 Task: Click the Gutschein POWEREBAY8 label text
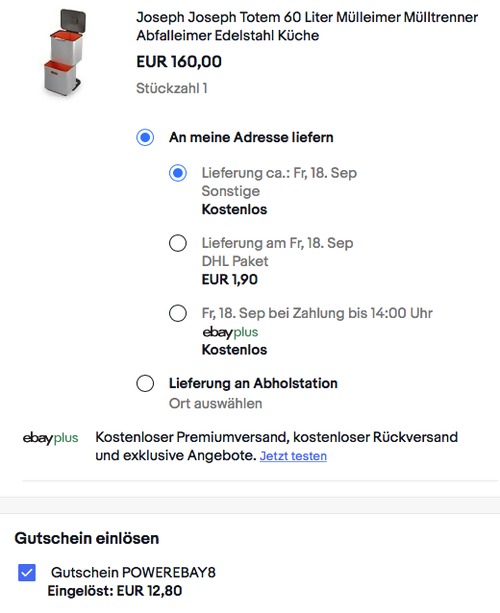tap(133, 573)
